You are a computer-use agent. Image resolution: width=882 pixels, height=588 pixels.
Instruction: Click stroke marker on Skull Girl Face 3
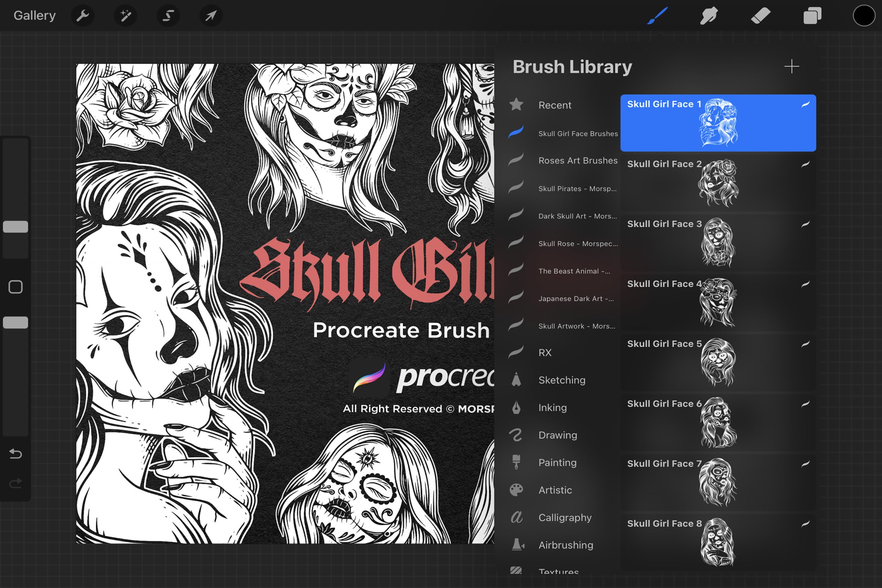(x=805, y=224)
